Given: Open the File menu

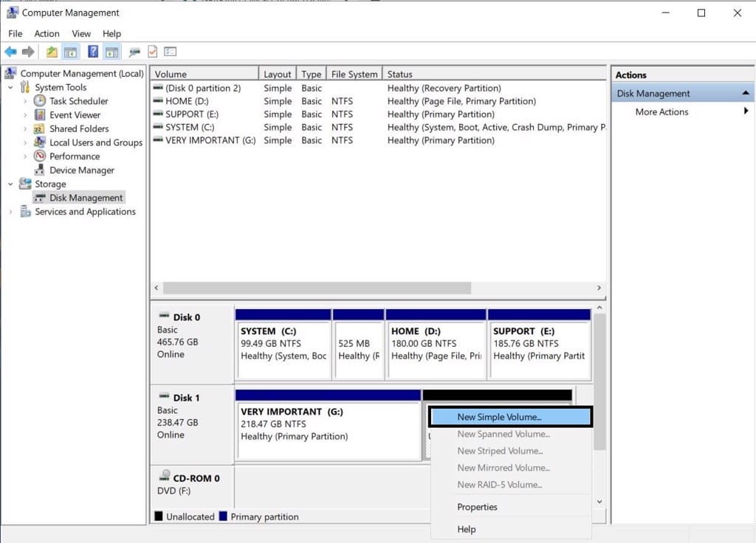Looking at the screenshot, I should click(x=15, y=34).
